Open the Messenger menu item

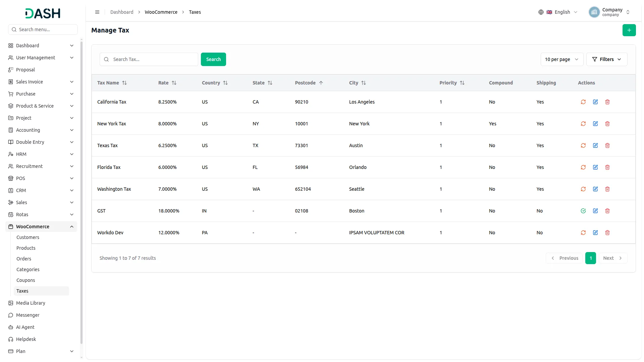pyautogui.click(x=41, y=315)
